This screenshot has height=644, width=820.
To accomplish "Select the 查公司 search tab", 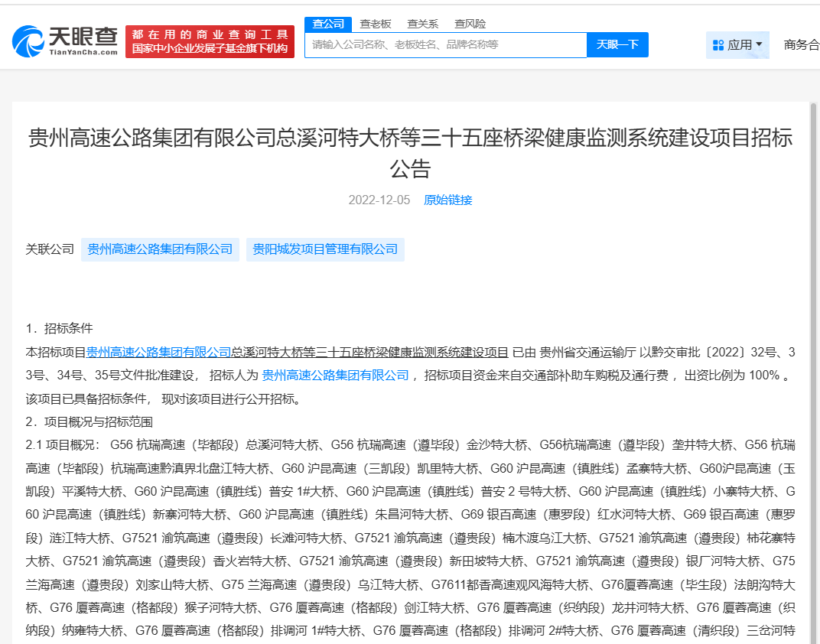I will tap(328, 24).
